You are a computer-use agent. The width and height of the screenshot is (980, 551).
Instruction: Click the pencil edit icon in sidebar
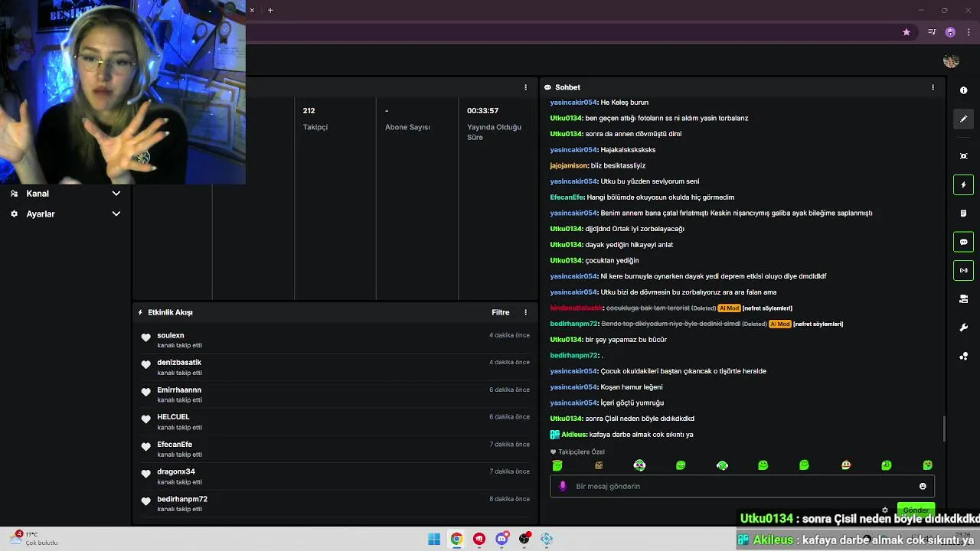(x=963, y=119)
